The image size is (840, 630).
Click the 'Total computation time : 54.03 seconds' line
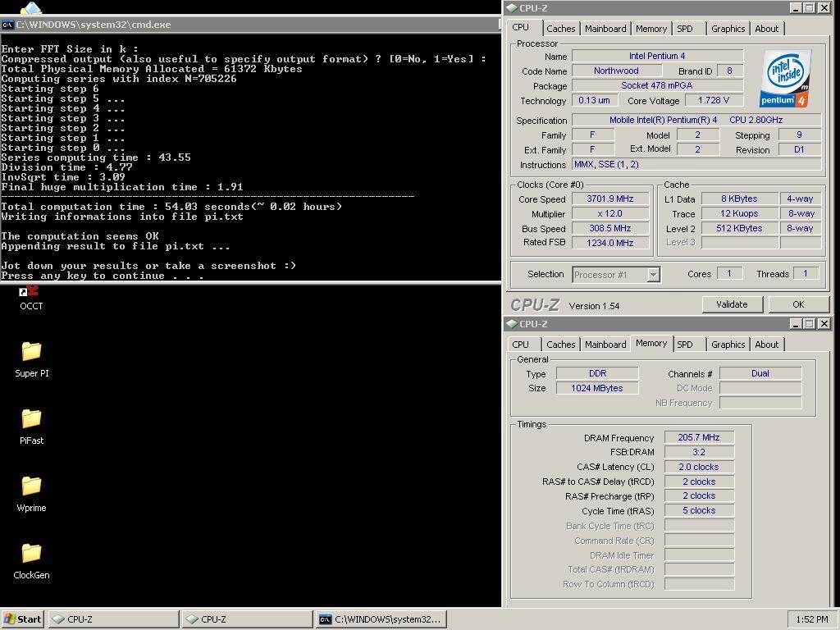[x=171, y=207]
